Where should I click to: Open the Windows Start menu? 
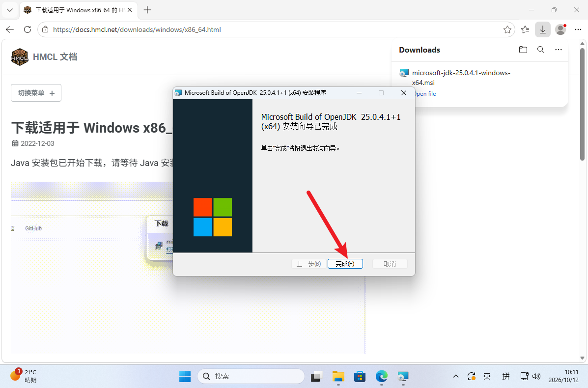[x=185, y=376]
